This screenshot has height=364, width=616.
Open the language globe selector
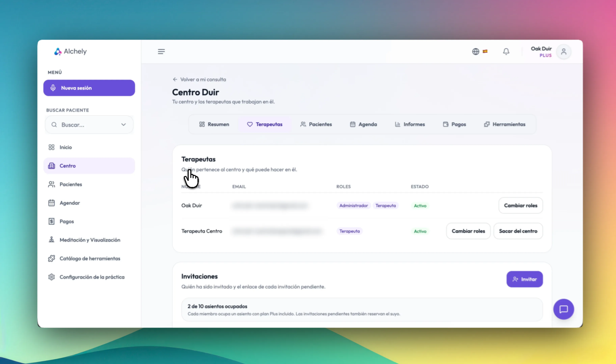point(476,52)
